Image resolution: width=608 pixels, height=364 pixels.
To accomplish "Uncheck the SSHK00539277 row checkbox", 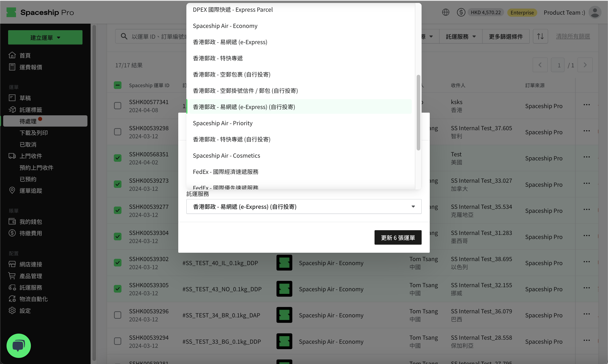I will (118, 210).
